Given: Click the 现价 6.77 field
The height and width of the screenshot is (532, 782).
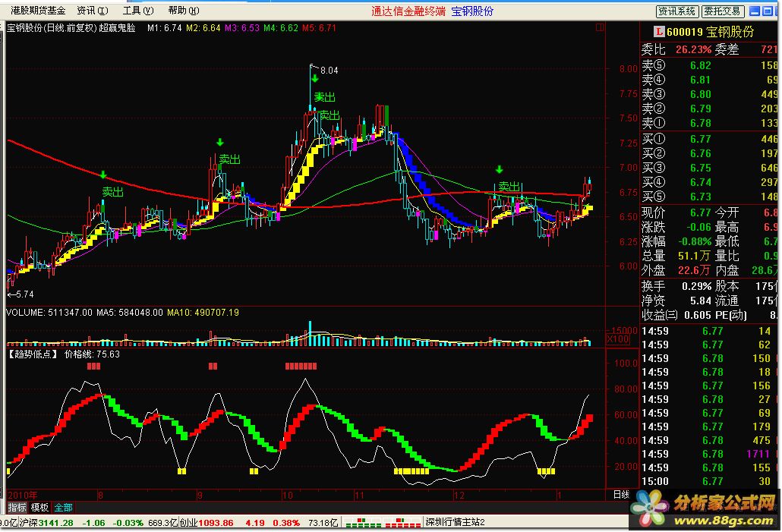Looking at the screenshot, I should (x=676, y=213).
